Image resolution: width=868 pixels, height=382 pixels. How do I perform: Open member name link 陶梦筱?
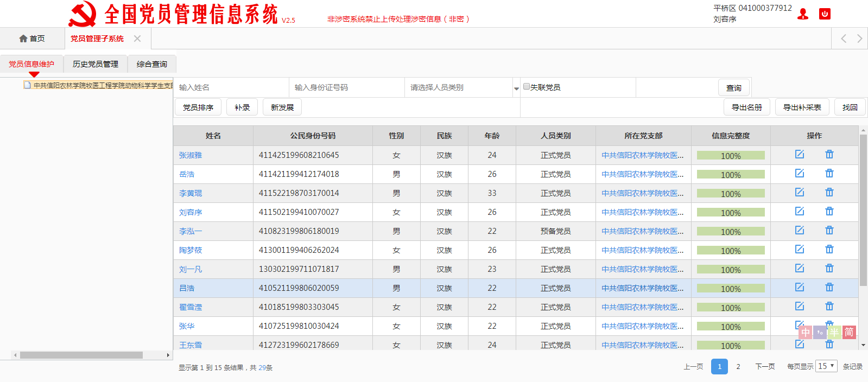(x=191, y=250)
